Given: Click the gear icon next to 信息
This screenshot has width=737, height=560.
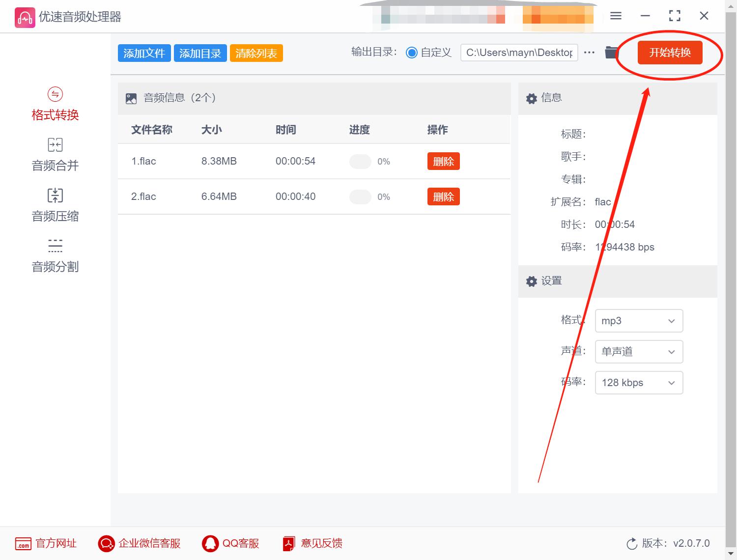Looking at the screenshot, I should [531, 98].
